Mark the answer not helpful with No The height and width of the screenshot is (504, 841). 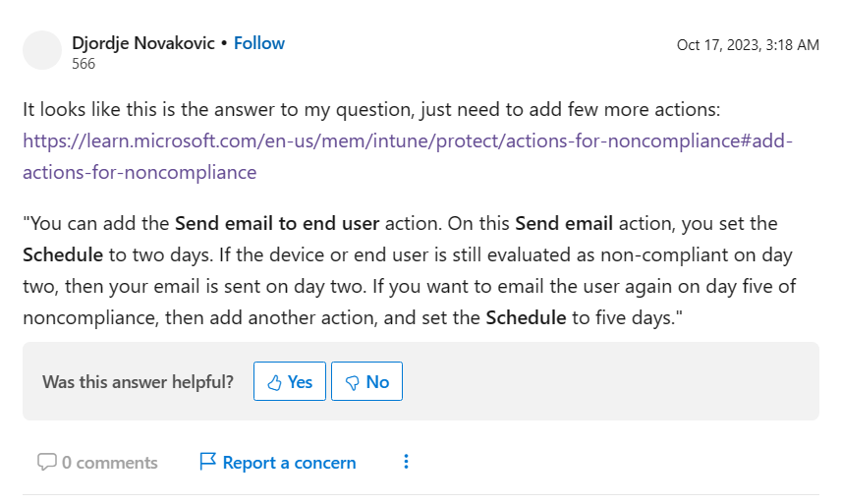[366, 382]
